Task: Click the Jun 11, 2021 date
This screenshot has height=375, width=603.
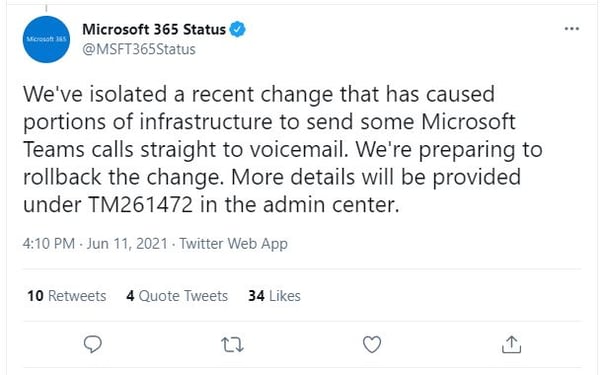Action: [127, 244]
